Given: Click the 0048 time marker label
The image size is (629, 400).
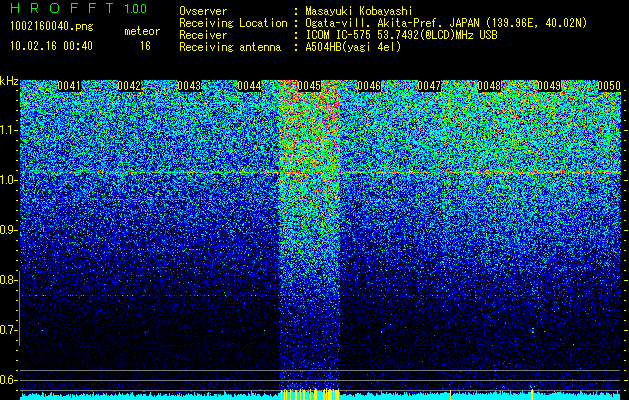Looking at the screenshot, I should (489, 86).
